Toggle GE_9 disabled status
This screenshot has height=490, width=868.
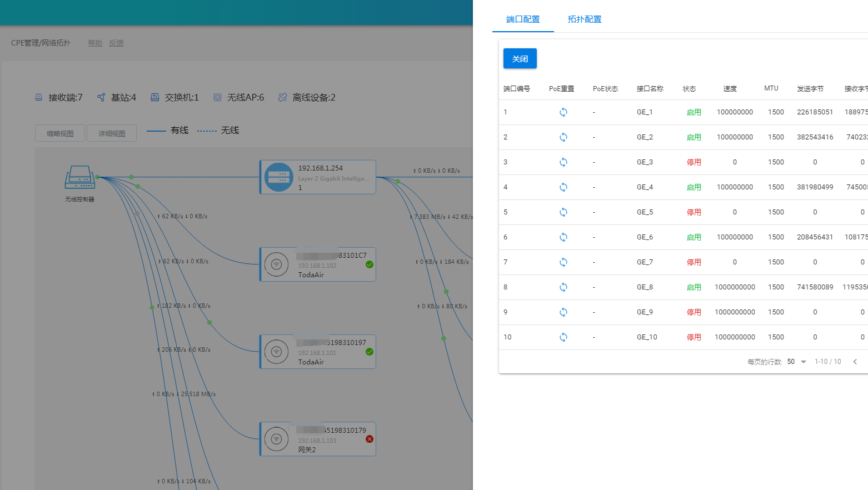pyautogui.click(x=694, y=312)
